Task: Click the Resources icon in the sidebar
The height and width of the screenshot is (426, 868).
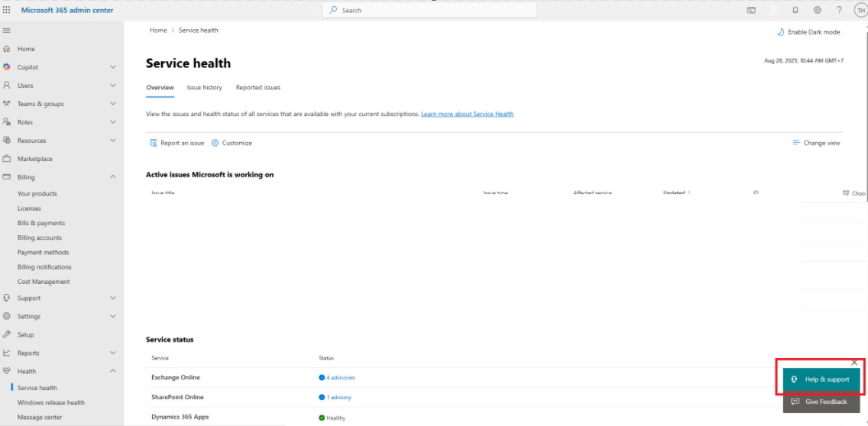Action: coord(7,140)
